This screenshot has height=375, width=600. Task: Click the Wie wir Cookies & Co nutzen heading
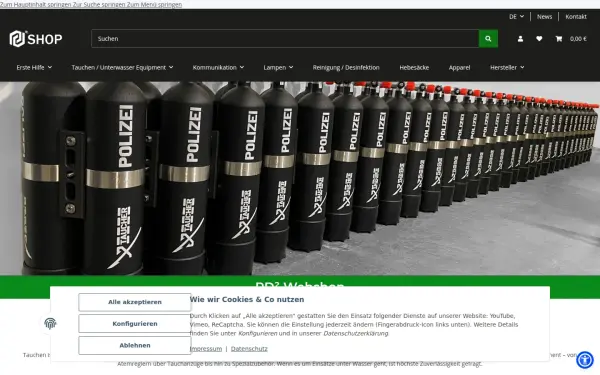click(x=247, y=299)
